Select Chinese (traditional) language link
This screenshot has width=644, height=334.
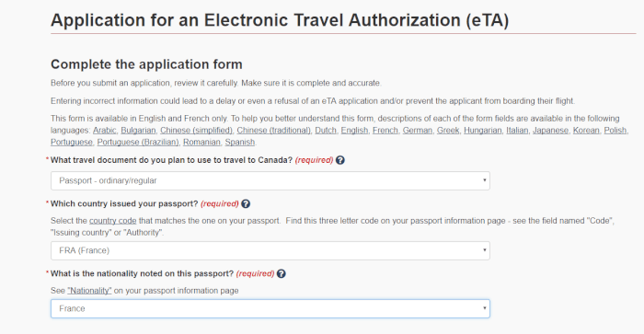pos(273,131)
